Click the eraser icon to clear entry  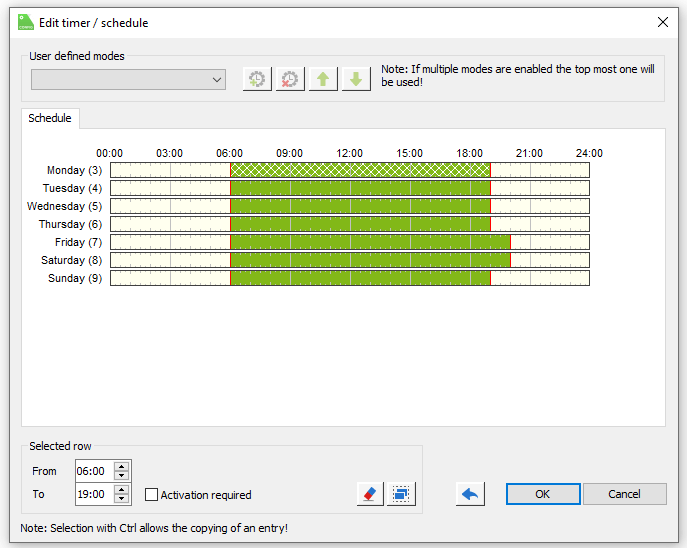tap(370, 494)
